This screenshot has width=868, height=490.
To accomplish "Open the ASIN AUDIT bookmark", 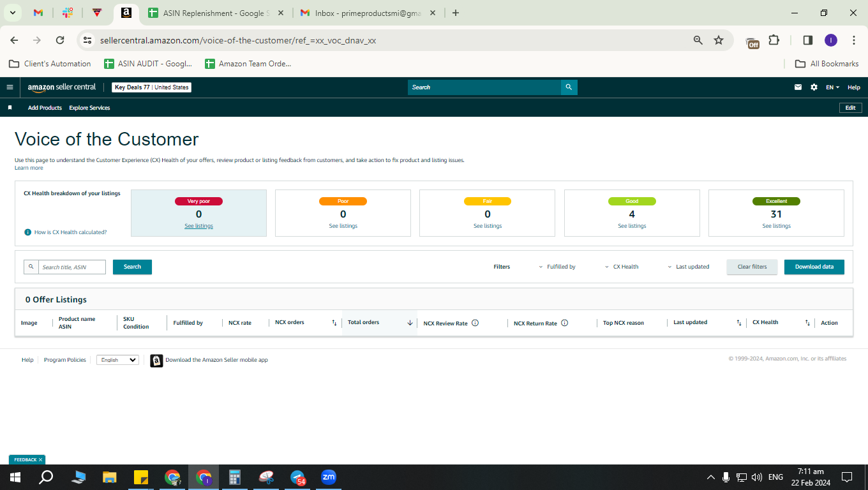I will tap(148, 64).
